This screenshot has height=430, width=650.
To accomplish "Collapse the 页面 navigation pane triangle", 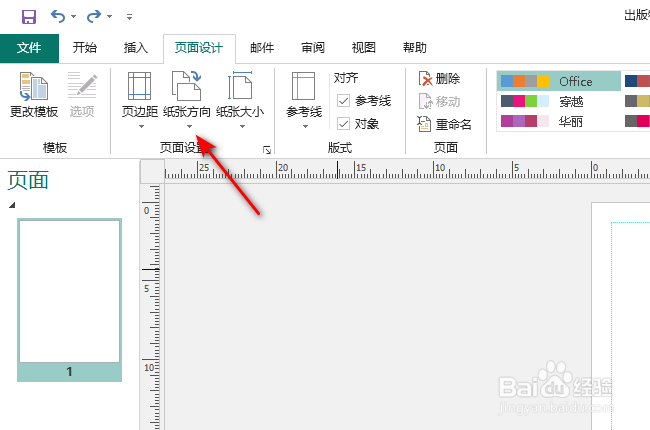I will pyautogui.click(x=12, y=205).
